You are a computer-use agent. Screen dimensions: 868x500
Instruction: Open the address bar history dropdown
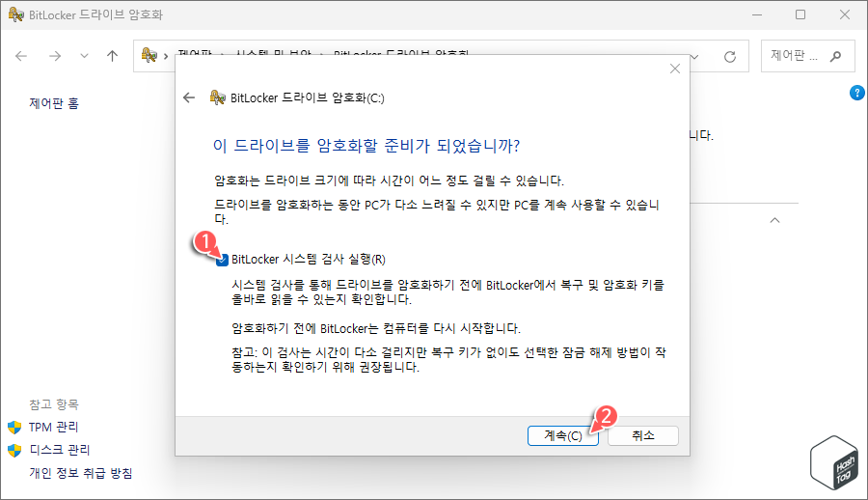pos(694,57)
